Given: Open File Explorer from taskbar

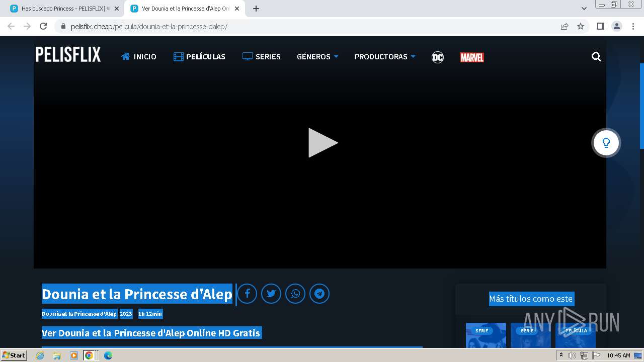Looking at the screenshot, I should pyautogui.click(x=57, y=355).
